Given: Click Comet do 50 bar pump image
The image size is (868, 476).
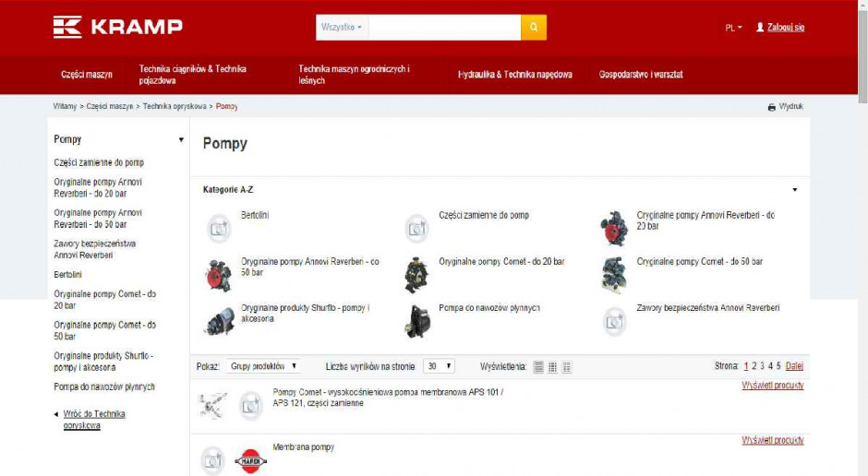Looking at the screenshot, I should [614, 275].
